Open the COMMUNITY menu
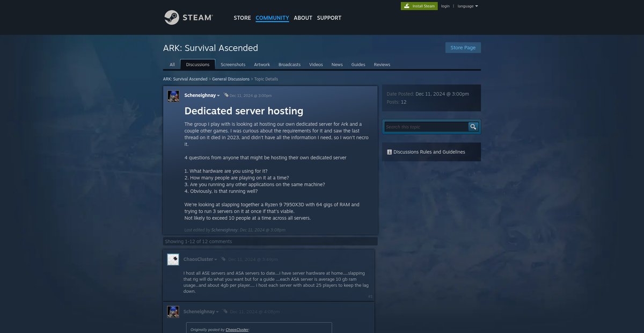 272,18
